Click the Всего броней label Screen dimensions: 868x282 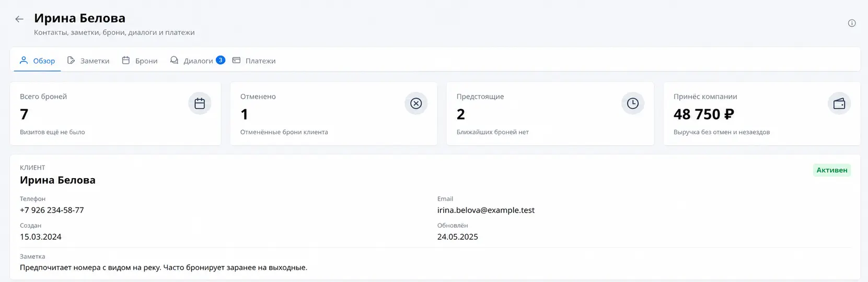43,97
